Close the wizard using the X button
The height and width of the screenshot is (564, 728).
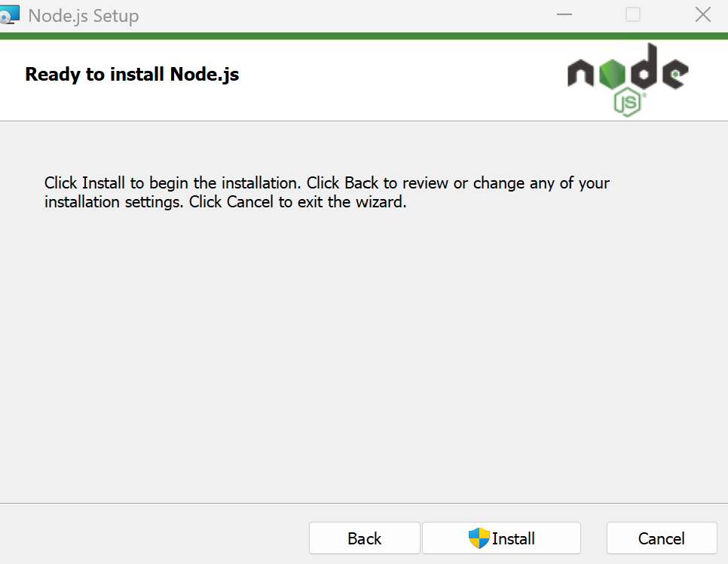click(702, 14)
